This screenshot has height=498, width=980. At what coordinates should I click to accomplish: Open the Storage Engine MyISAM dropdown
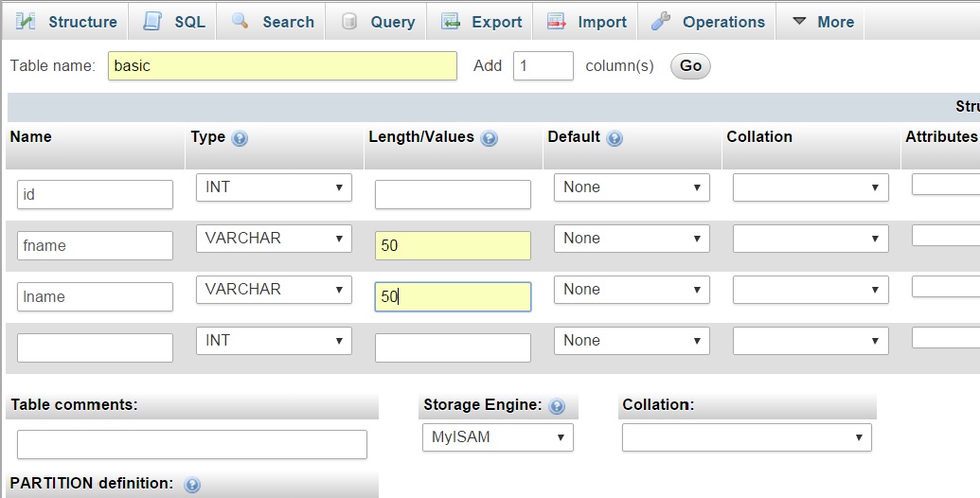[497, 437]
